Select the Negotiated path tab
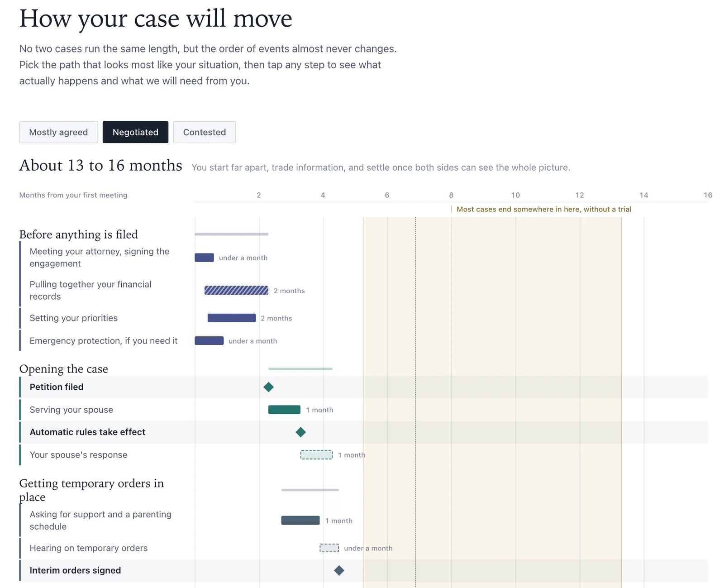The width and height of the screenshot is (724, 588). (x=135, y=132)
